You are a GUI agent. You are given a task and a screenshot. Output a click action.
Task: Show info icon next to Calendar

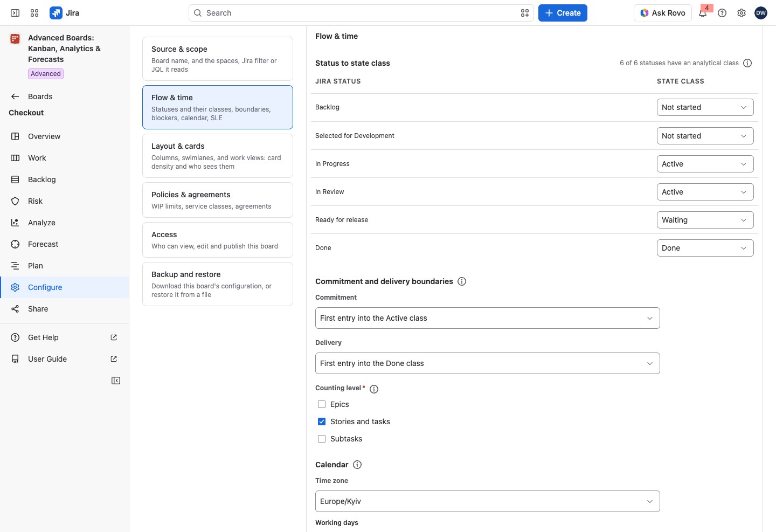357,465
